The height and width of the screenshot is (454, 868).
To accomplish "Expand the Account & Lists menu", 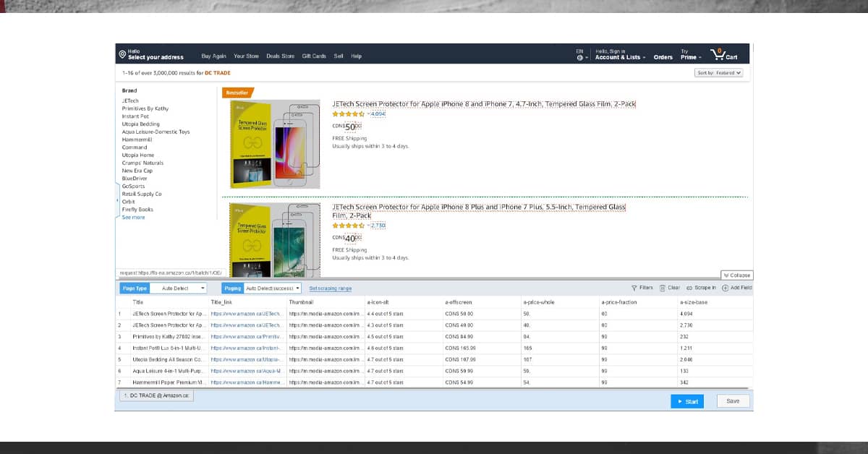I will click(x=620, y=57).
